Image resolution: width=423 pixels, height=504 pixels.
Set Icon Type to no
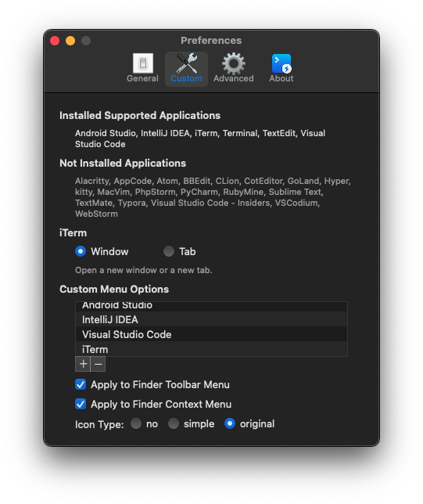coord(136,423)
